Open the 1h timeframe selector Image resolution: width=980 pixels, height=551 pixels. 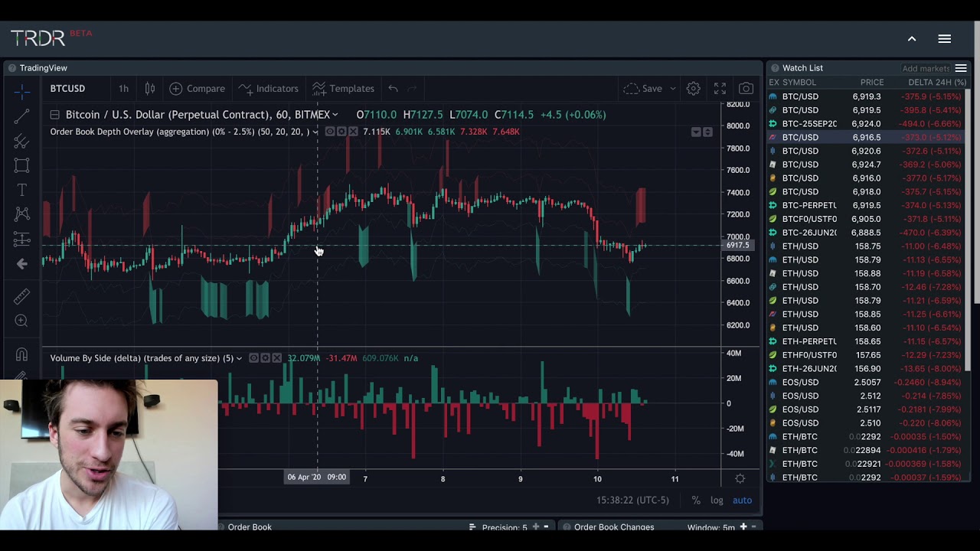123,89
